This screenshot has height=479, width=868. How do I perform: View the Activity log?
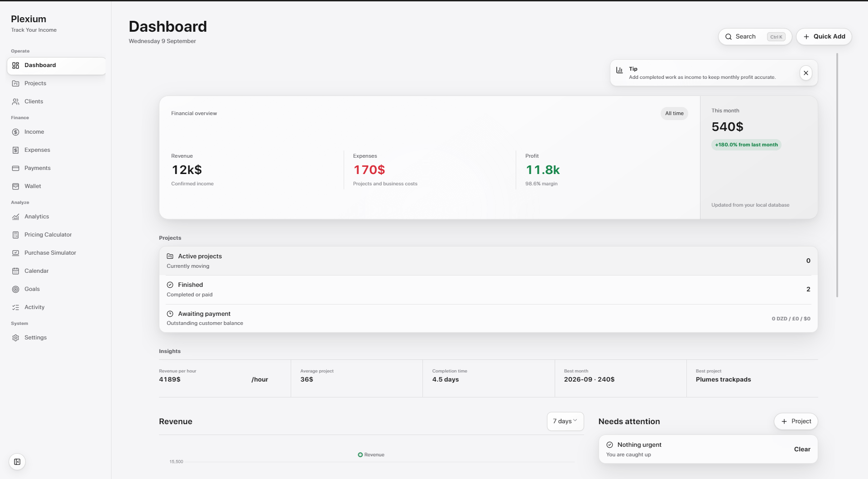(x=57, y=307)
